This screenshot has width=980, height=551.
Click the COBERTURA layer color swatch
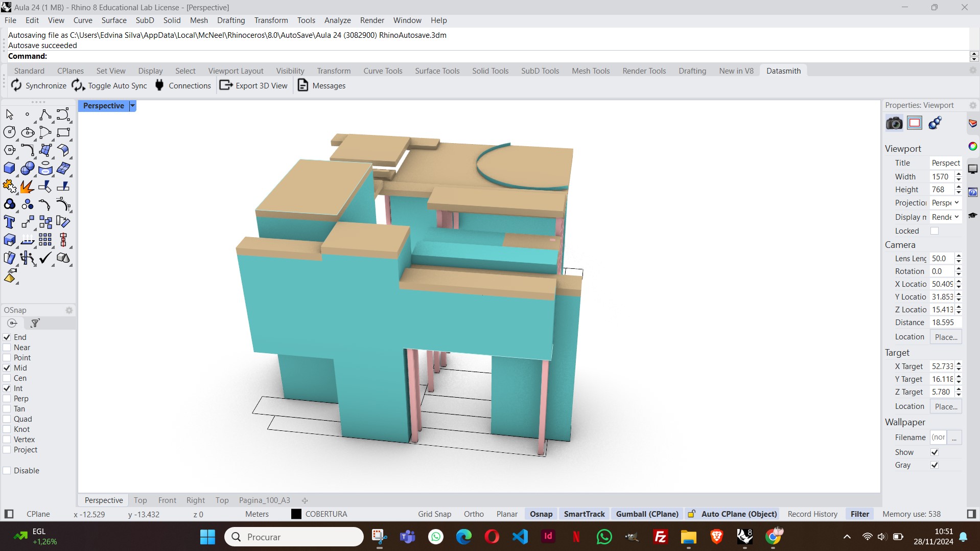(x=296, y=514)
